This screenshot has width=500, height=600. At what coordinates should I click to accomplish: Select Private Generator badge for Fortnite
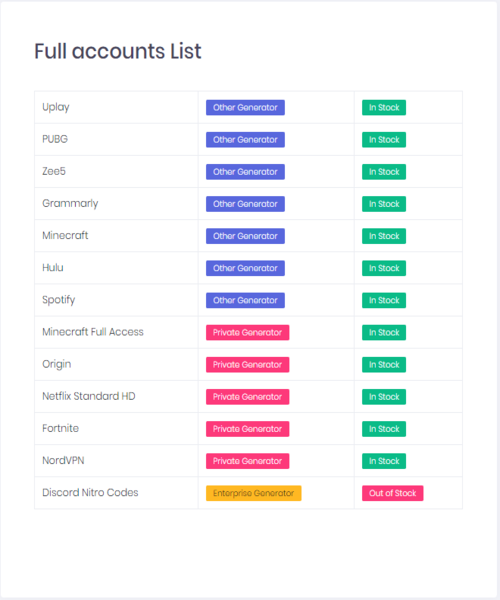click(x=248, y=429)
